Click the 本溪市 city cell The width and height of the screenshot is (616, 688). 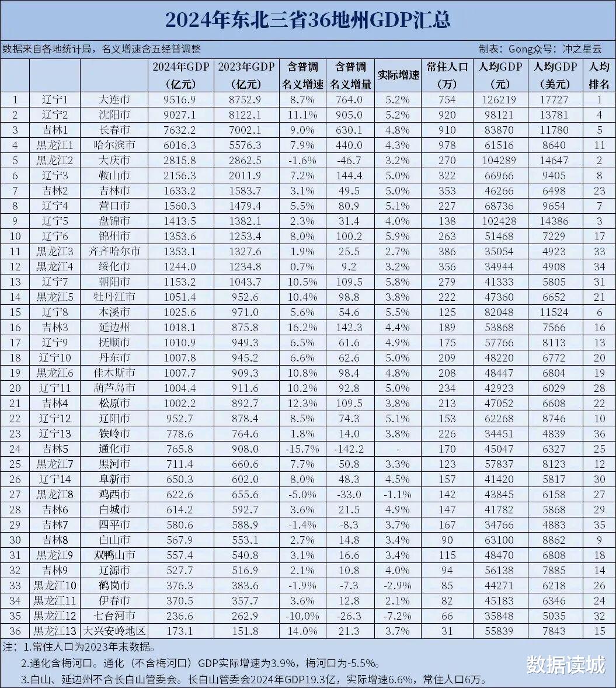coord(114,312)
